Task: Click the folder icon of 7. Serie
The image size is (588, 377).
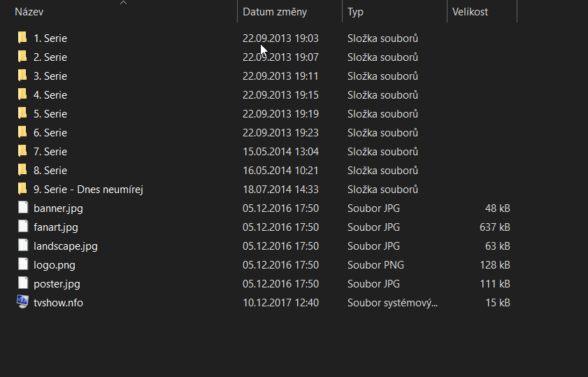Action: 22,151
